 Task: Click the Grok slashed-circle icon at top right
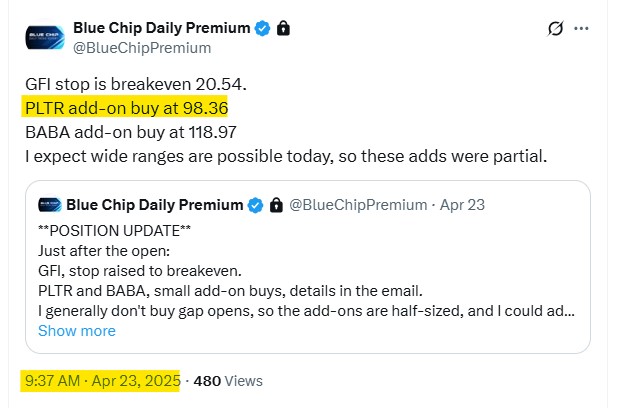click(556, 29)
